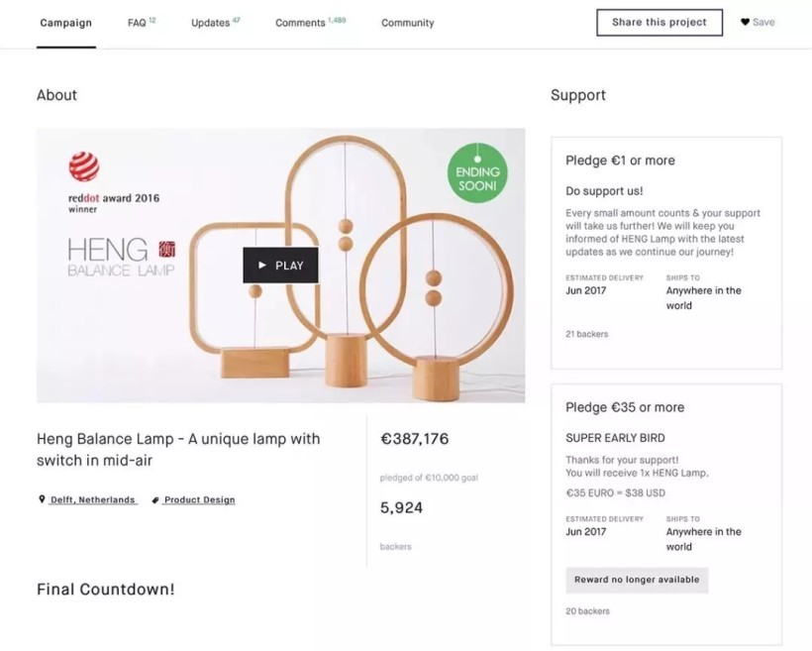
Task: Click the heart Save icon
Action: pos(745,22)
